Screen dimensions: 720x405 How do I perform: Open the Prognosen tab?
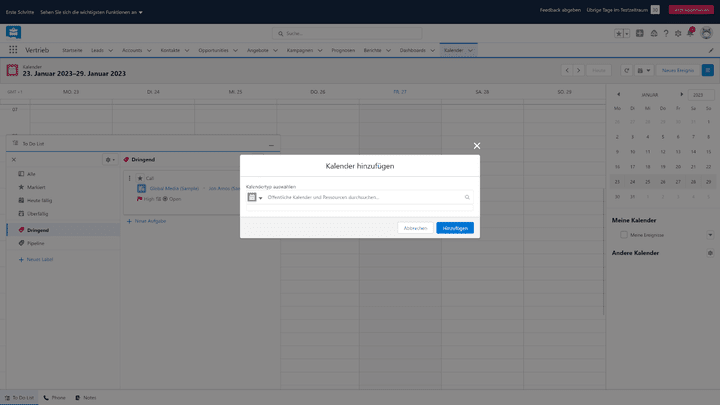pos(343,50)
